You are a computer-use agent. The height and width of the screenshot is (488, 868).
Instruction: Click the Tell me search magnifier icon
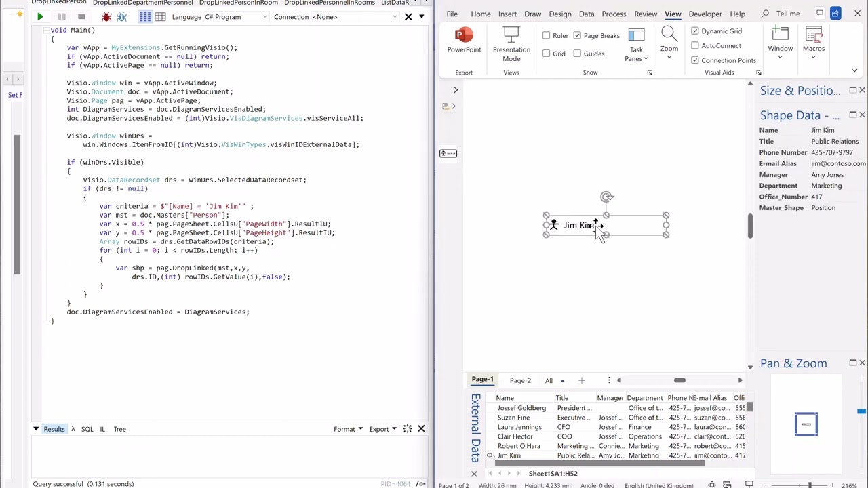pyautogui.click(x=765, y=14)
